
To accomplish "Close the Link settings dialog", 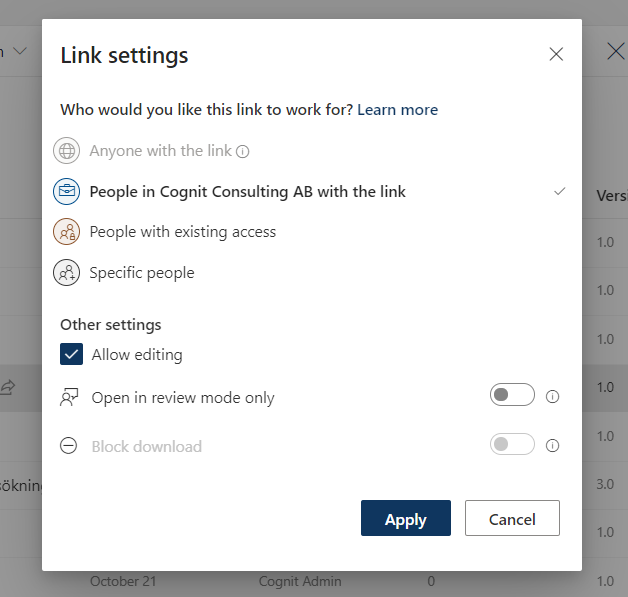I will point(556,54).
